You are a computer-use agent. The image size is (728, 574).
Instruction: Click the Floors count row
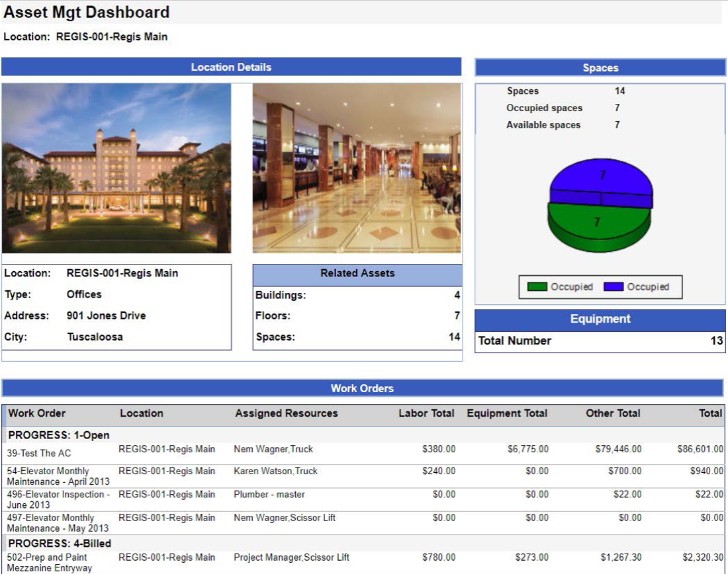(x=357, y=316)
